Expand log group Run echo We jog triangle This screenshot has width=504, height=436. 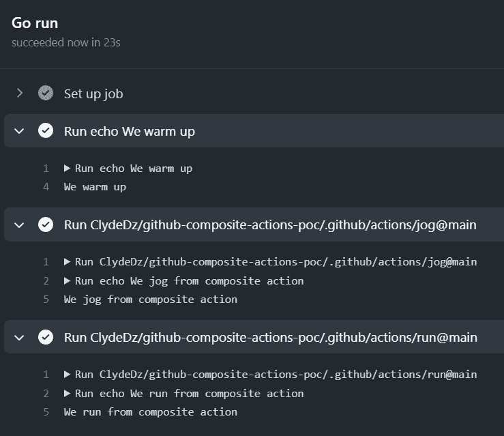[67, 280]
